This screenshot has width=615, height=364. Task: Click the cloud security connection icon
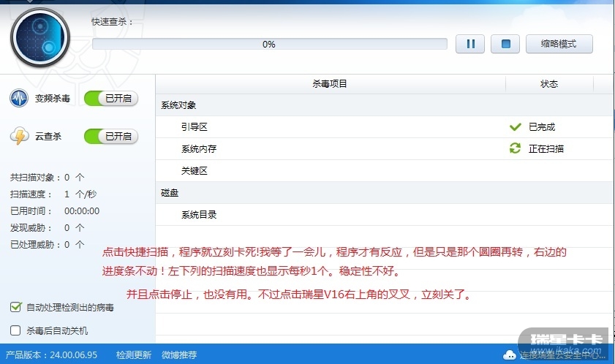pyautogui.click(x=510, y=355)
